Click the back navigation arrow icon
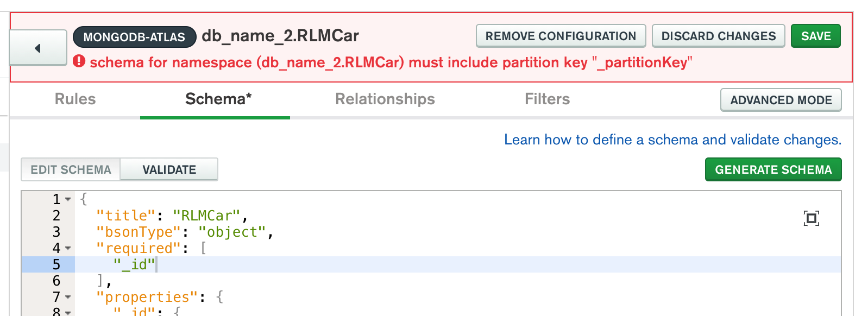This screenshot has height=316, width=868. pos(37,48)
